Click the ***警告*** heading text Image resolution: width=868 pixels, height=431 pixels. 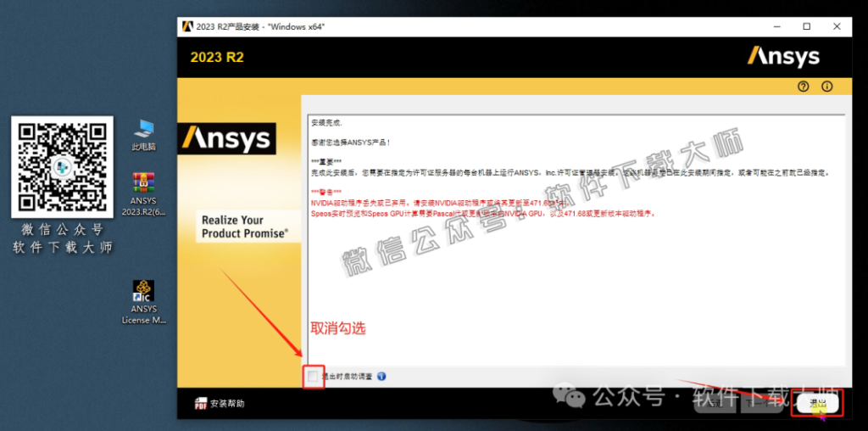tap(326, 193)
